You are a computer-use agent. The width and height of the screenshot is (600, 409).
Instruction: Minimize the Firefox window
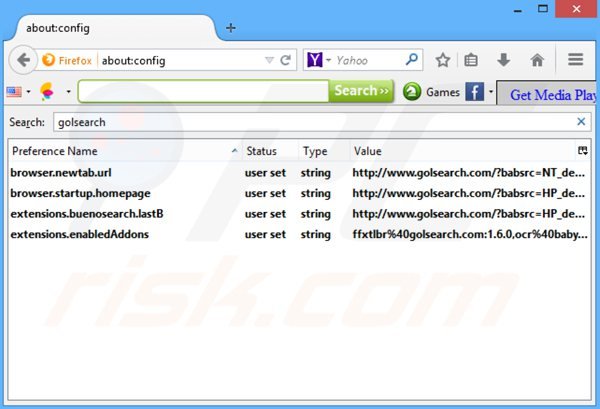[x=518, y=10]
